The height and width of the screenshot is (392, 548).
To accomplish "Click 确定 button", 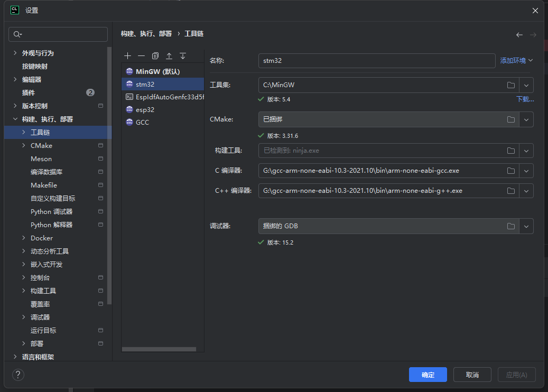I will click(x=428, y=375).
